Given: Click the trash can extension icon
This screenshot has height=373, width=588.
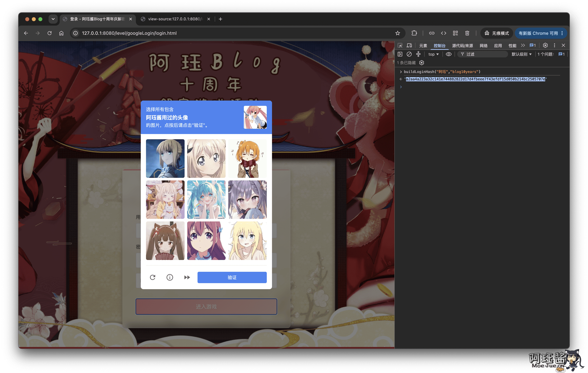Looking at the screenshot, I should point(467,33).
